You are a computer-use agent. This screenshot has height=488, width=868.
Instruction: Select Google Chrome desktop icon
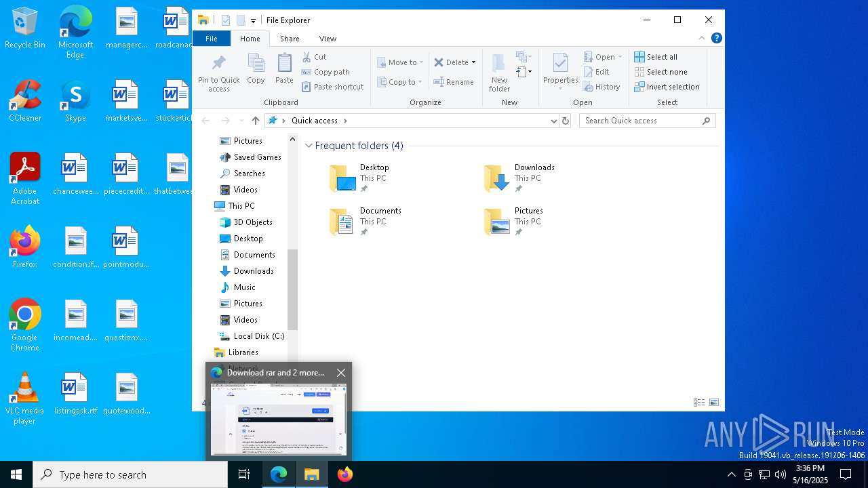tap(25, 325)
